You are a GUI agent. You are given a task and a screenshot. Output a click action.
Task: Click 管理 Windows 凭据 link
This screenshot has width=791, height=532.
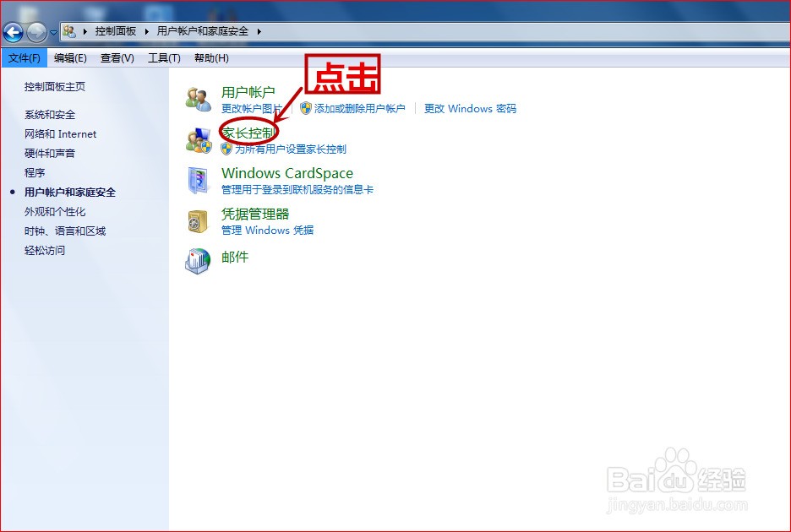coord(267,231)
